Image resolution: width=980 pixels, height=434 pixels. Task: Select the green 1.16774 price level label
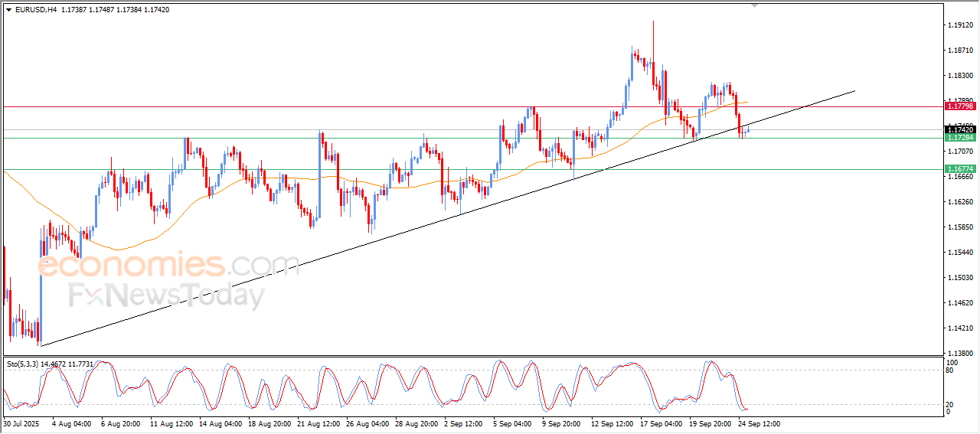[960, 168]
